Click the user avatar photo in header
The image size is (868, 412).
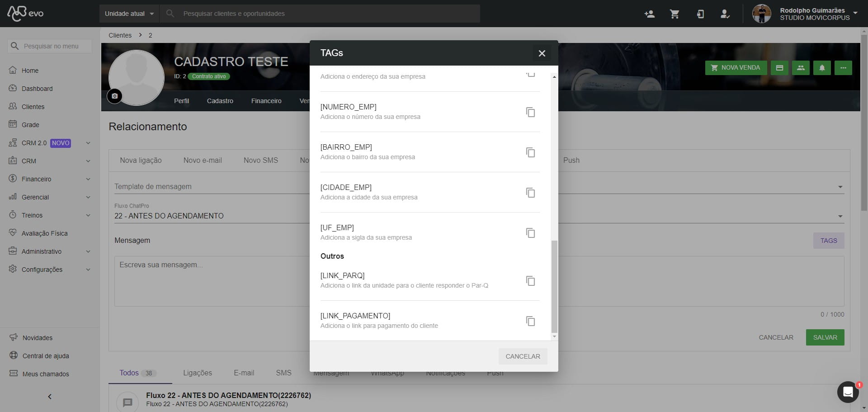761,14
